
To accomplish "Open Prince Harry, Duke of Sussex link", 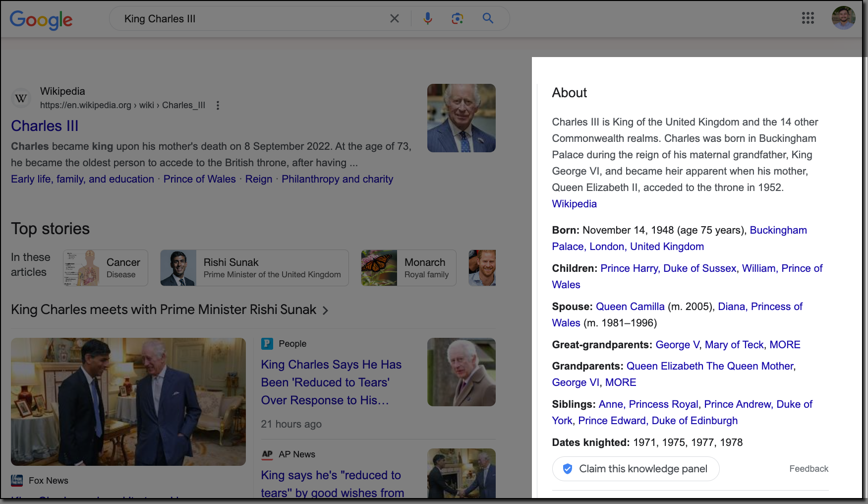I will click(668, 268).
